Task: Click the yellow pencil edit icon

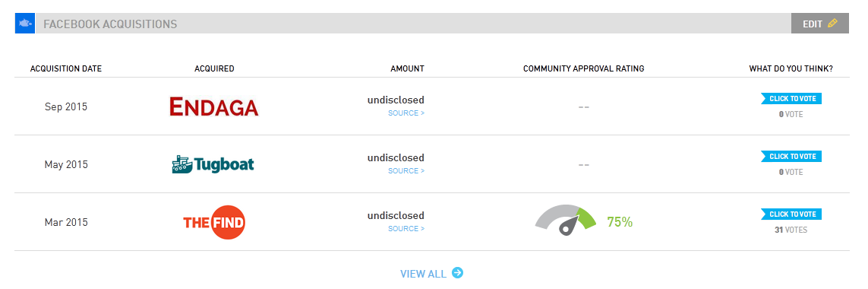Action: [x=832, y=24]
